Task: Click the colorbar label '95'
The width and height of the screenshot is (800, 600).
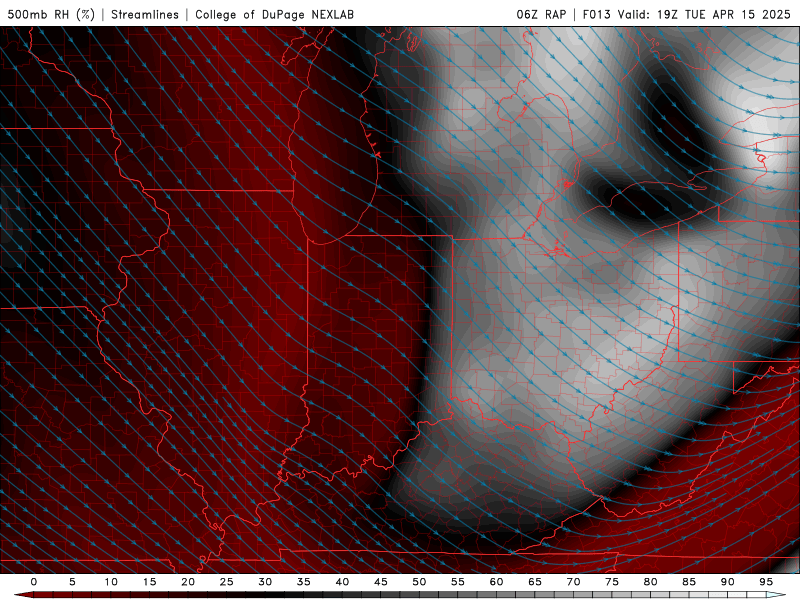Action: pyautogui.click(x=766, y=582)
